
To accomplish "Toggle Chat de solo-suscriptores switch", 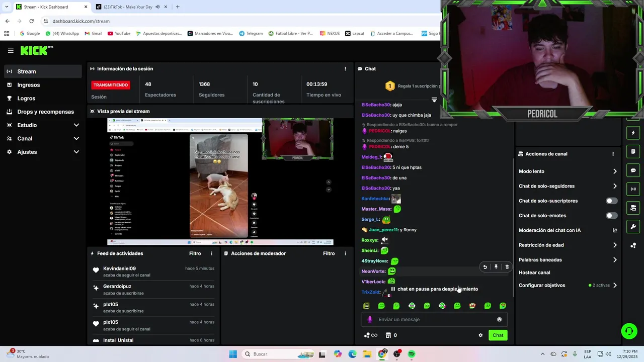I will (x=611, y=201).
